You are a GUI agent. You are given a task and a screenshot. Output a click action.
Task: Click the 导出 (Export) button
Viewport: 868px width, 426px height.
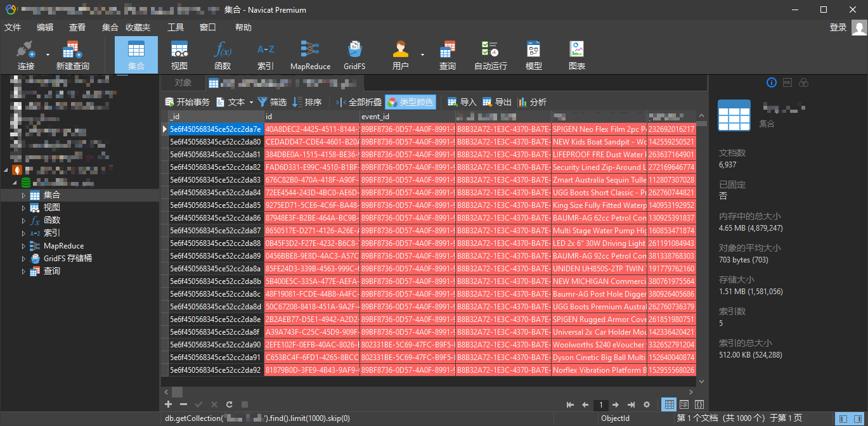pyautogui.click(x=496, y=102)
